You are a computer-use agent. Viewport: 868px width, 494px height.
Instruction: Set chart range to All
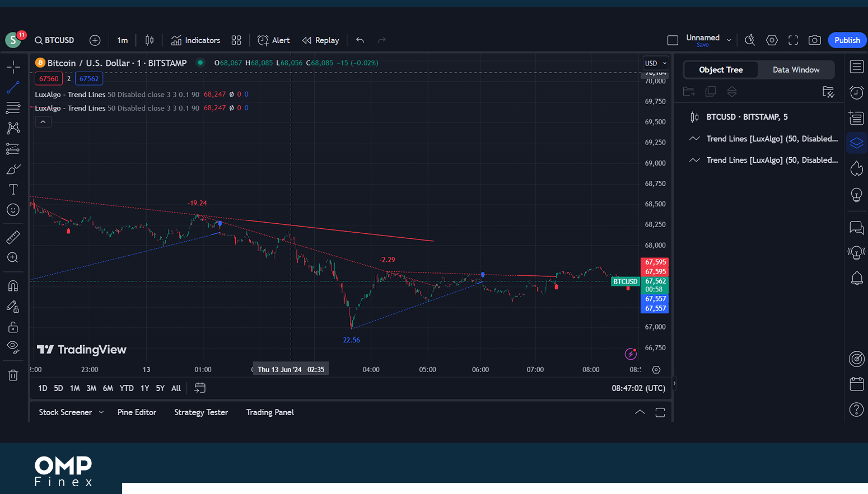(176, 388)
